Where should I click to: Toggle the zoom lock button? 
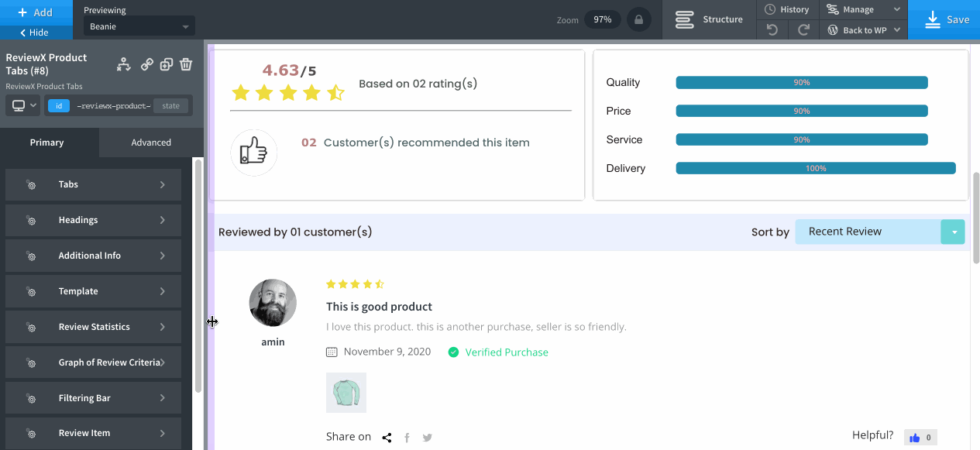pos(638,19)
